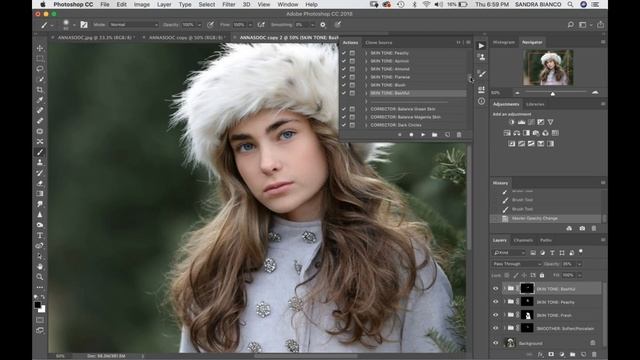The width and height of the screenshot is (640, 360).
Task: Select the Clone Stamp tool
Action: (x=40, y=162)
